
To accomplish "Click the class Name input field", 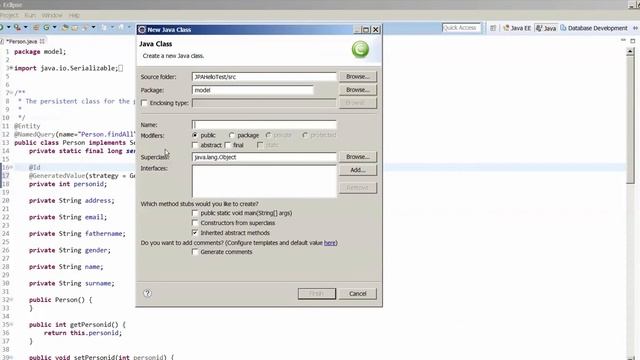I will coord(264,124).
